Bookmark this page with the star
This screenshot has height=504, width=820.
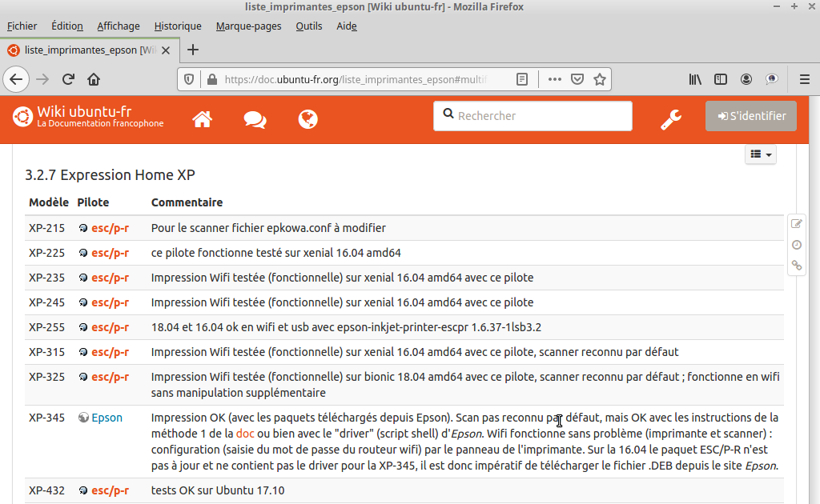tap(600, 79)
